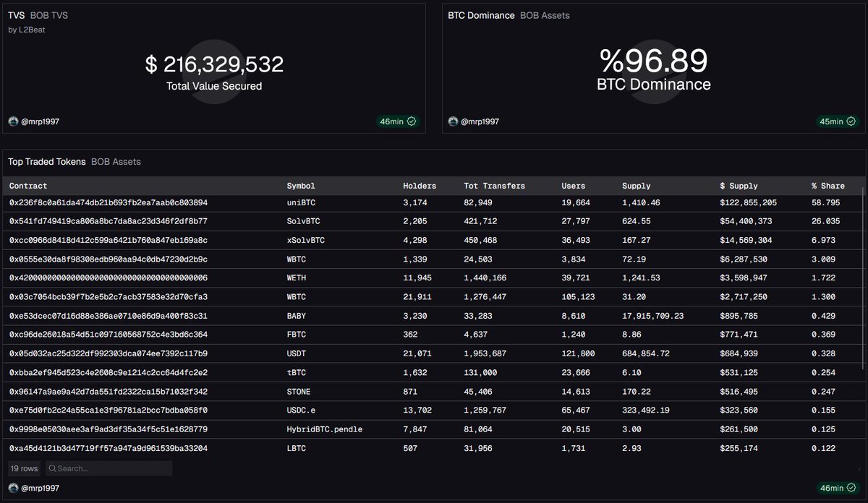Sort the table by the Users column

(x=574, y=186)
